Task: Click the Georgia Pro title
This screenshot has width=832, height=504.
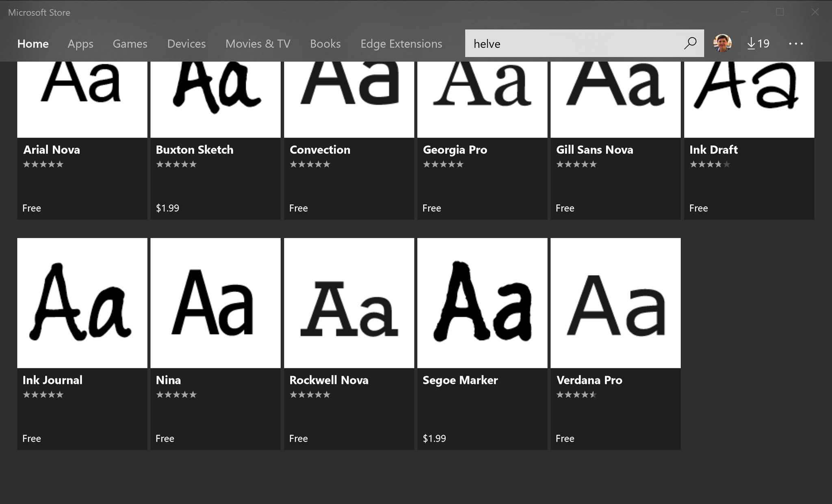Action: (455, 150)
